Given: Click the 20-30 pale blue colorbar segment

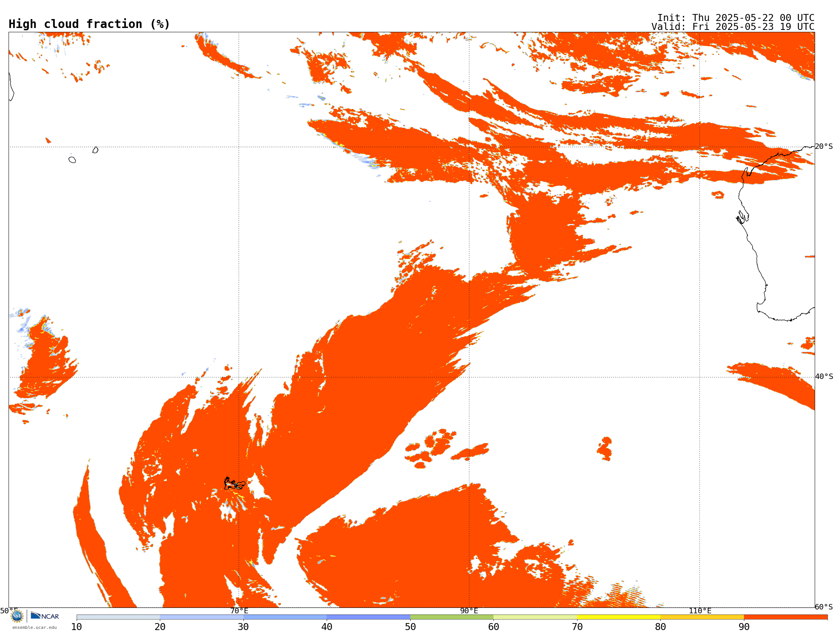Looking at the screenshot, I should 201,617.
